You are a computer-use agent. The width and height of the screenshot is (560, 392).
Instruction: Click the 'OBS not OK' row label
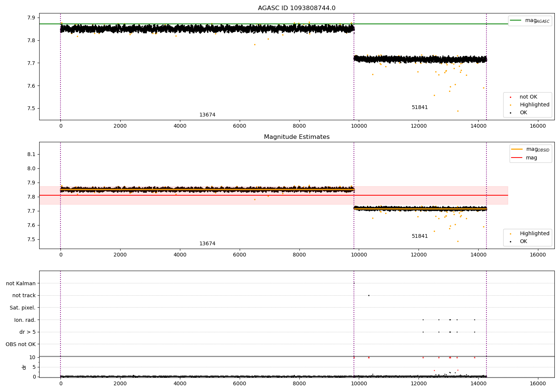coord(21,345)
